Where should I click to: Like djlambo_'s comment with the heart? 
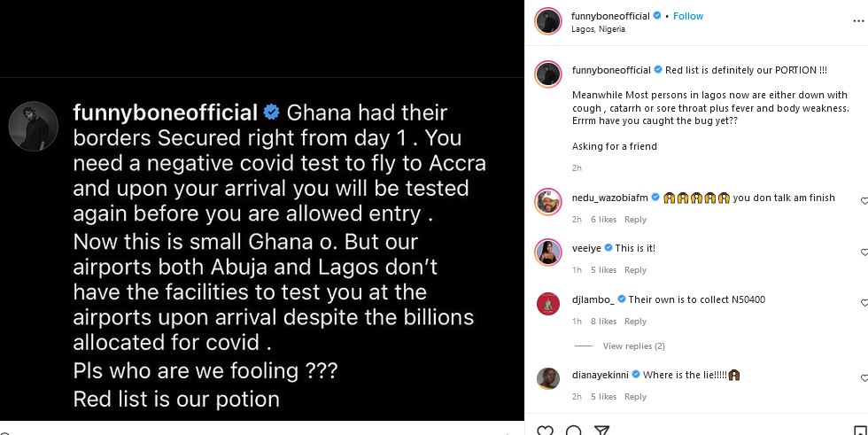click(x=864, y=304)
